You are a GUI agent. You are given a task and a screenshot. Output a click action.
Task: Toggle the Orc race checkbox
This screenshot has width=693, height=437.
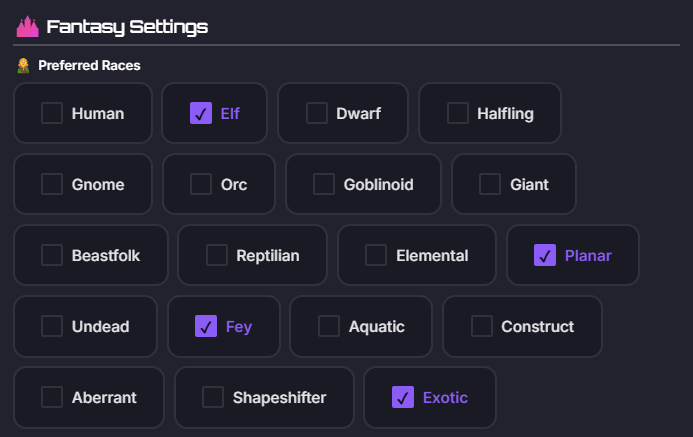pyautogui.click(x=201, y=184)
